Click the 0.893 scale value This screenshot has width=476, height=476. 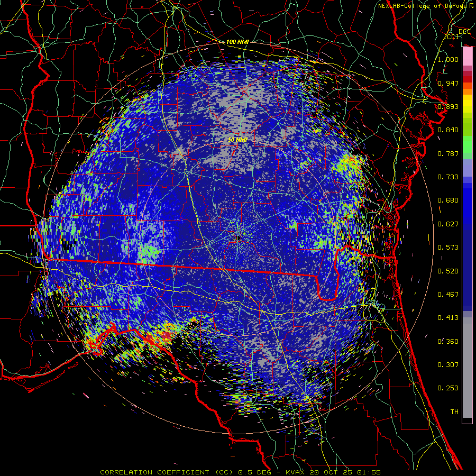pyautogui.click(x=448, y=106)
